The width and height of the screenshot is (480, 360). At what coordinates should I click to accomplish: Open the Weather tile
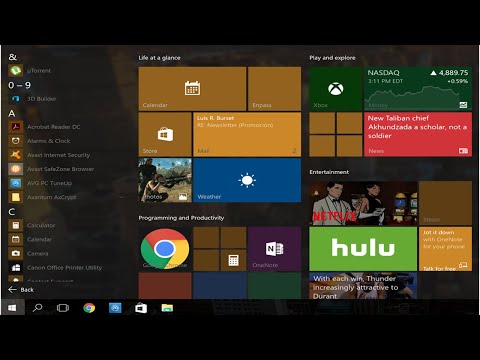(247, 180)
